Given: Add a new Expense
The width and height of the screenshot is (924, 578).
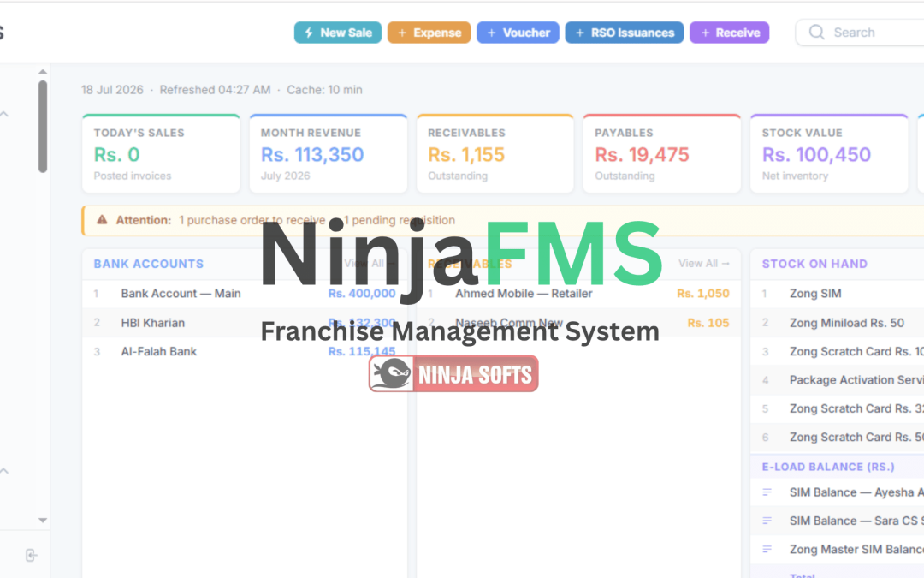Looking at the screenshot, I should [x=429, y=33].
